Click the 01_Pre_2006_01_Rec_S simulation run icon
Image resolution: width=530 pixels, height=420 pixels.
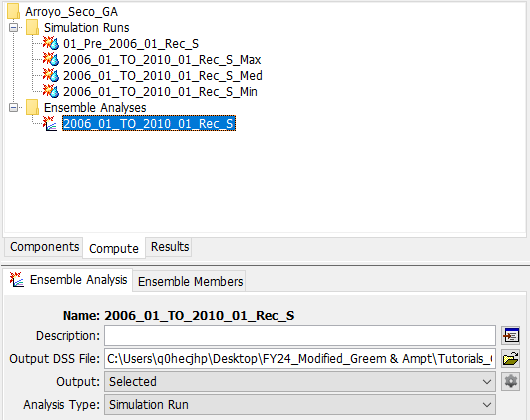[x=51, y=43]
